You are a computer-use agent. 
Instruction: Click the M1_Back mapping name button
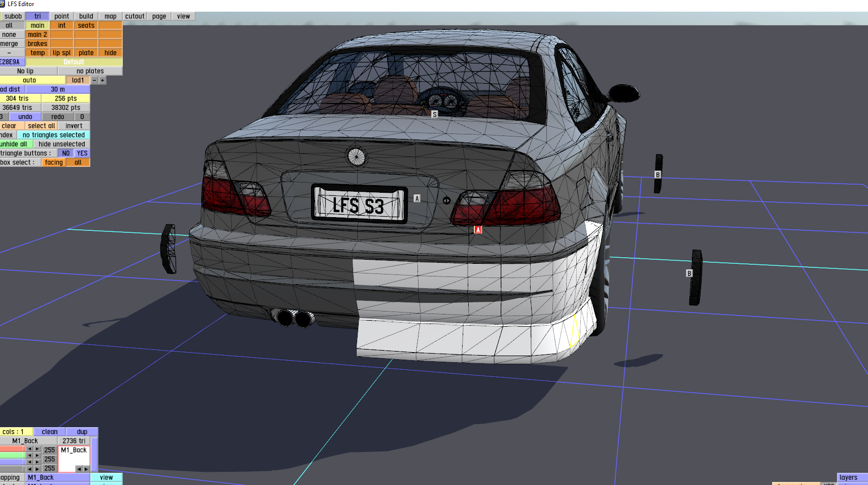57,477
